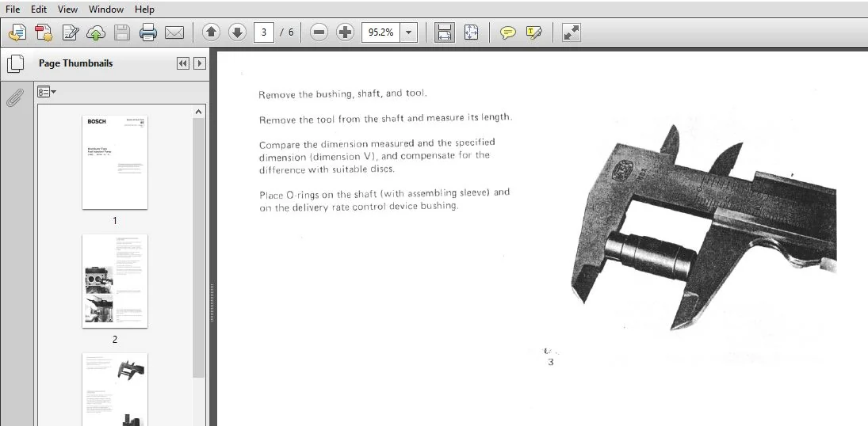868x426 pixels.
Task: Click the thumbnails pane vertical scrollbar thumb
Action: 199,247
